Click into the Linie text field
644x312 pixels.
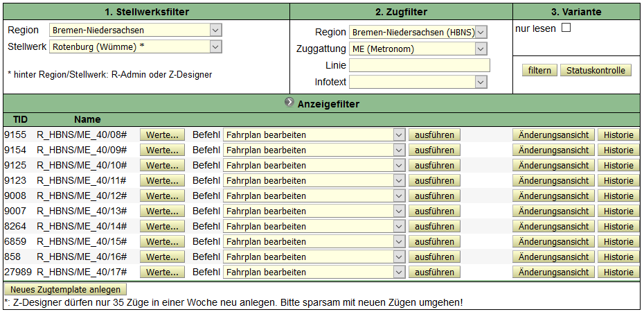(x=419, y=65)
